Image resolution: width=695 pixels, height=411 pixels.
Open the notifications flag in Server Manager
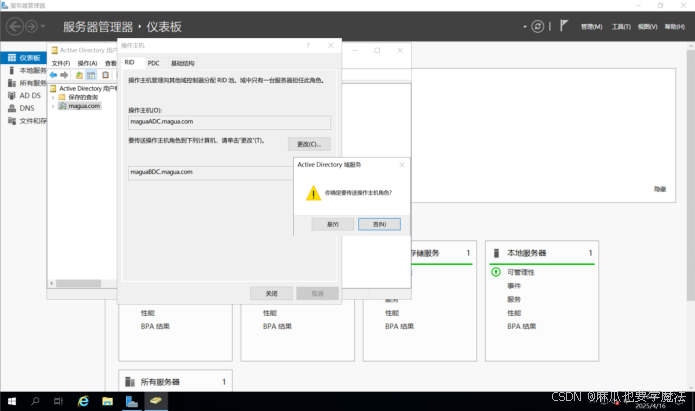pos(563,26)
